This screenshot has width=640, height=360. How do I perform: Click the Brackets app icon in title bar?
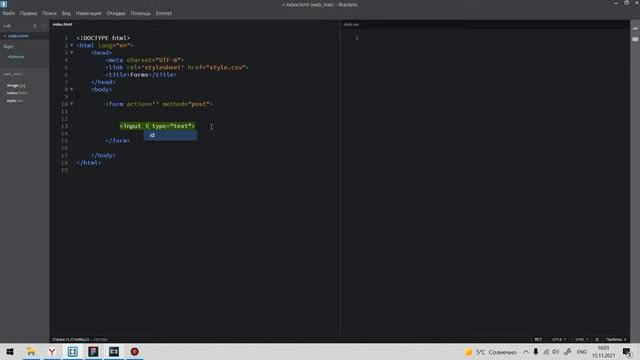tap(4, 4)
